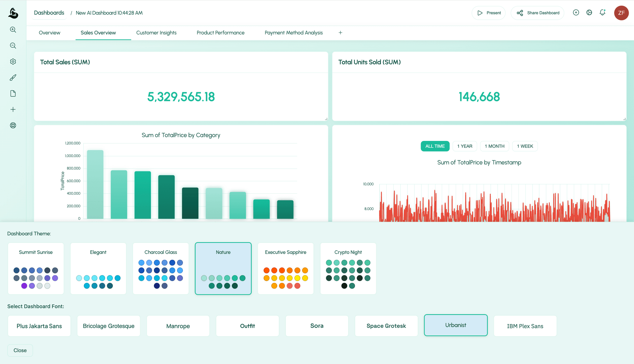Click the sidebar plus icon
This screenshot has width=634, height=364.
(x=13, y=109)
